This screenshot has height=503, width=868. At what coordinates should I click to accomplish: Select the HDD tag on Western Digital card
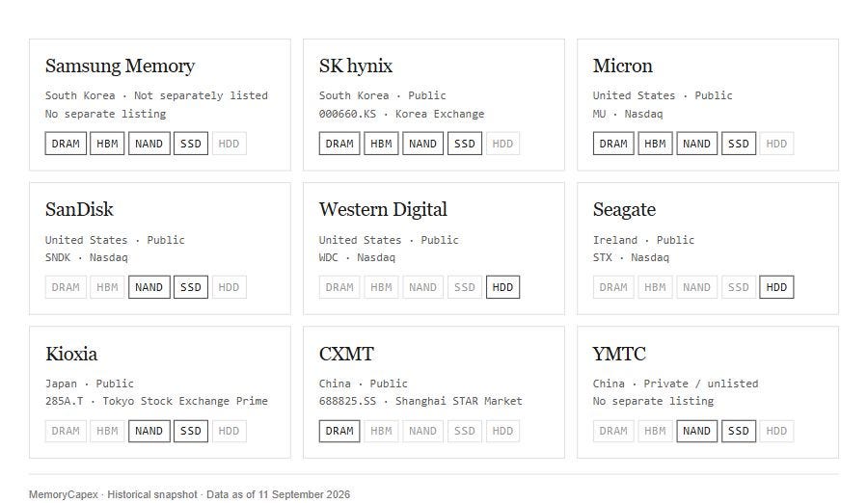tap(502, 287)
